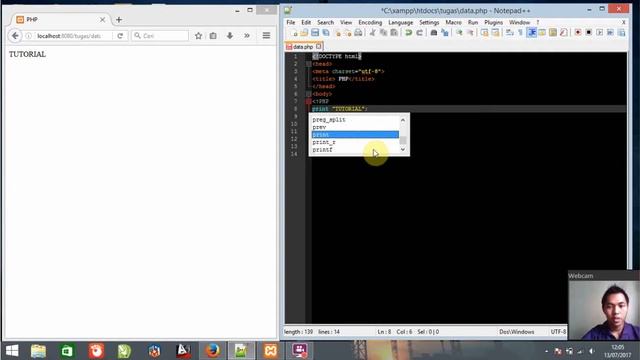640x360 pixels.
Task: Click the Copy icon in Notepad++ toolbar
Action: point(383,33)
